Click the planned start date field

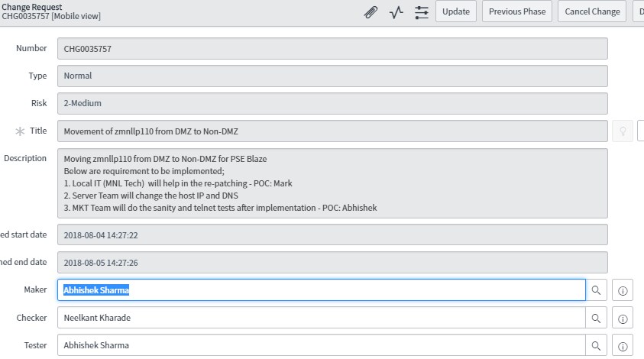332,235
